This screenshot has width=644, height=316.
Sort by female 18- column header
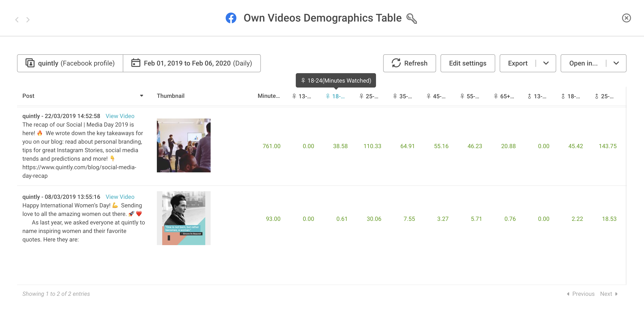click(335, 96)
